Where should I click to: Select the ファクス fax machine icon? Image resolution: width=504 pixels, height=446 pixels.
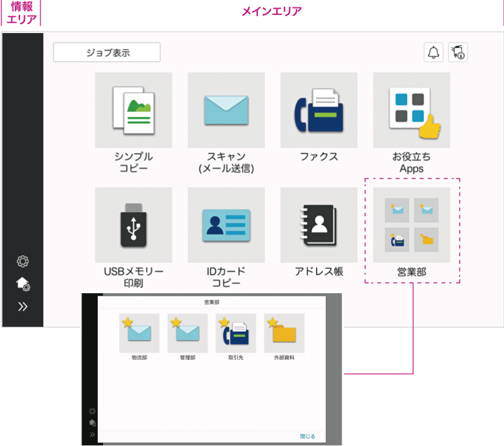click(x=319, y=110)
